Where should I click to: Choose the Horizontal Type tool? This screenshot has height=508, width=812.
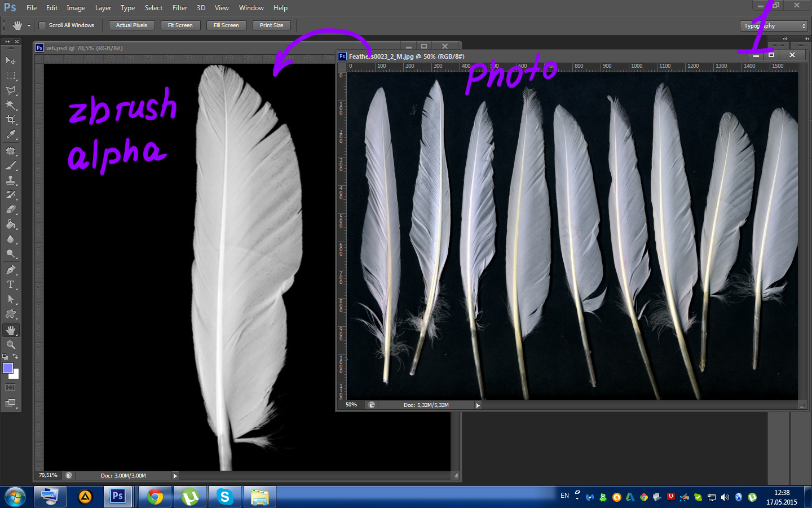click(11, 284)
